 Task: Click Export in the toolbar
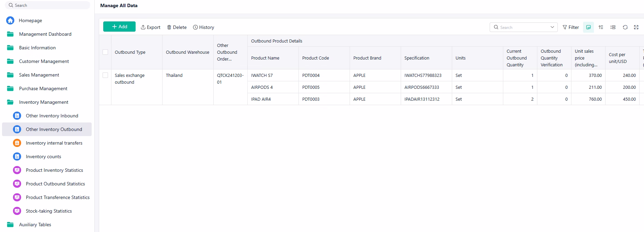pos(150,27)
